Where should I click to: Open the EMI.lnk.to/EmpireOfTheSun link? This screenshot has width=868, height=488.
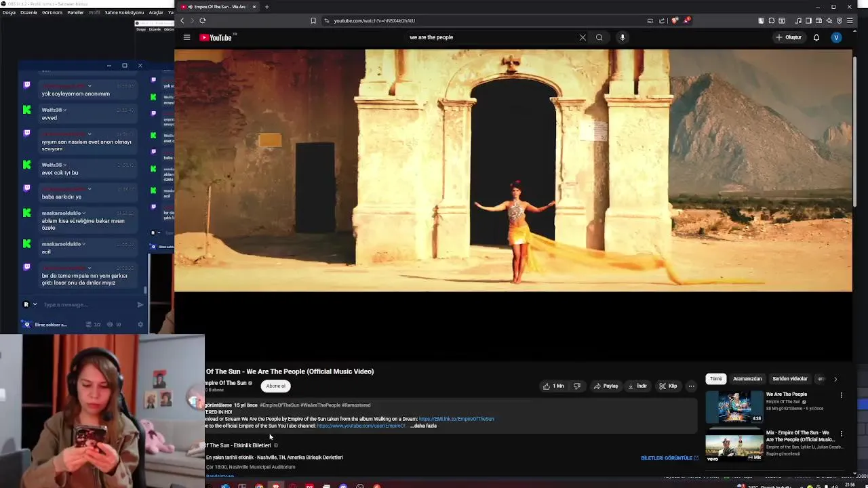click(x=456, y=419)
